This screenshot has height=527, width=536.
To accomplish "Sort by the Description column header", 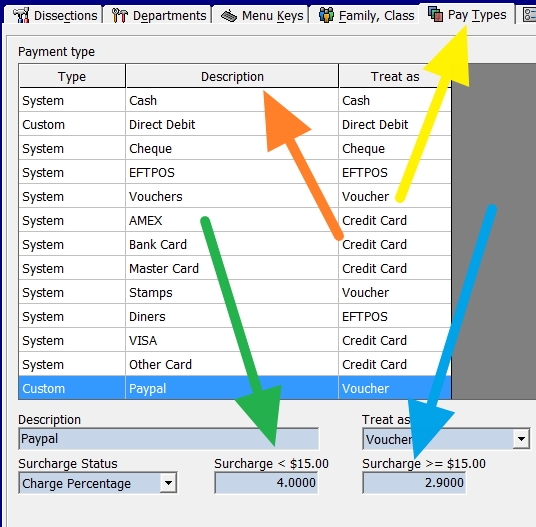I will (x=232, y=76).
